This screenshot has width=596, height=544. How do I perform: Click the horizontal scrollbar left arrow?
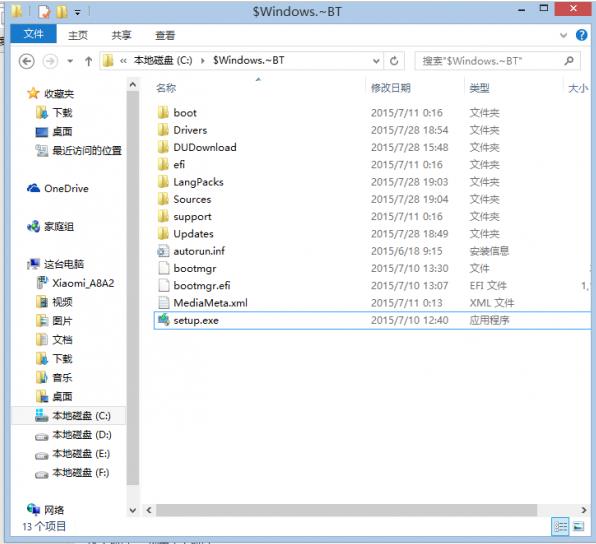pos(149,510)
